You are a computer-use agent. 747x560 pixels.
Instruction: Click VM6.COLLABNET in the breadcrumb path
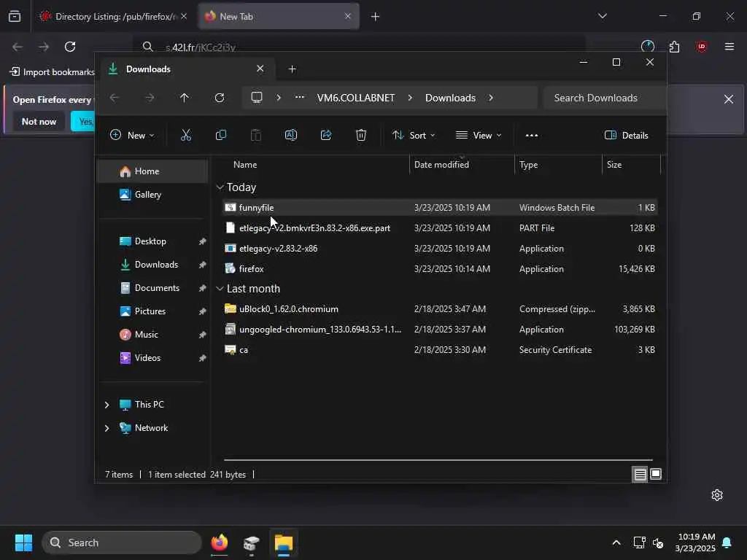coord(356,98)
